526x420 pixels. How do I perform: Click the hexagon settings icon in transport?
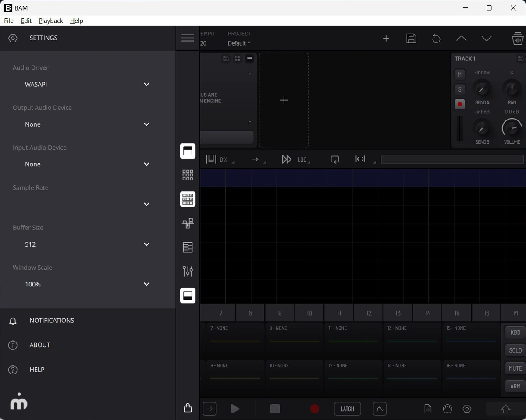[467, 409]
